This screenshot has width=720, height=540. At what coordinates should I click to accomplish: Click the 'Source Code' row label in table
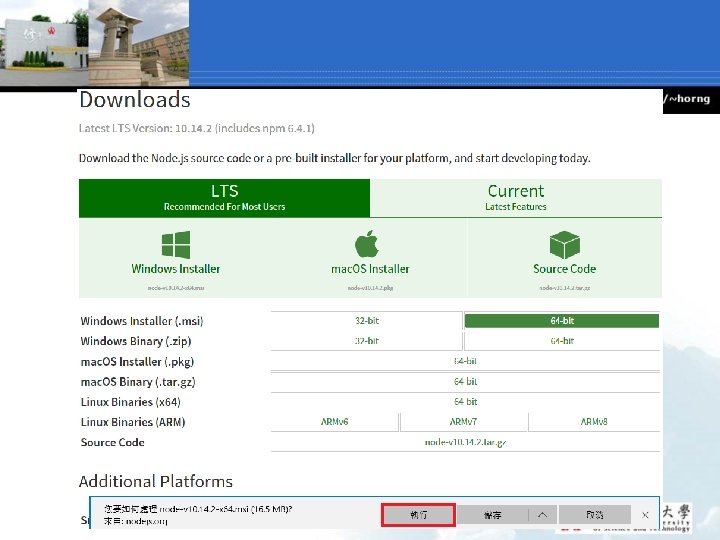click(112, 442)
